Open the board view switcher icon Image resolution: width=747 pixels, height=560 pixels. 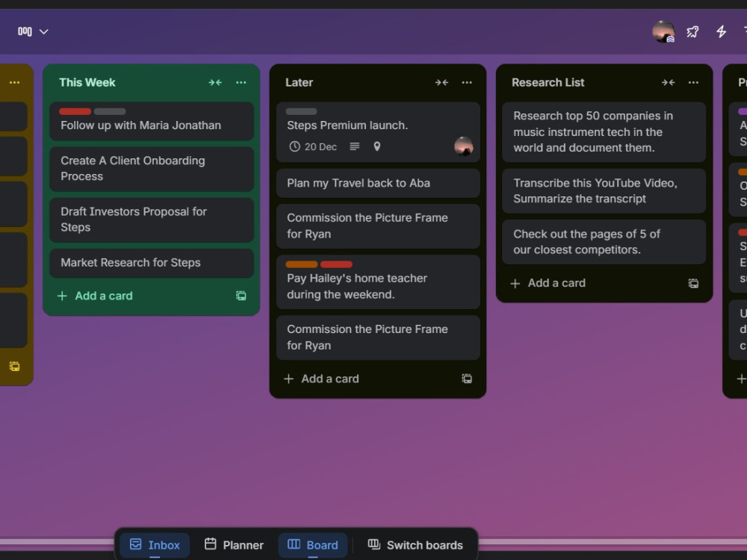(x=25, y=31)
